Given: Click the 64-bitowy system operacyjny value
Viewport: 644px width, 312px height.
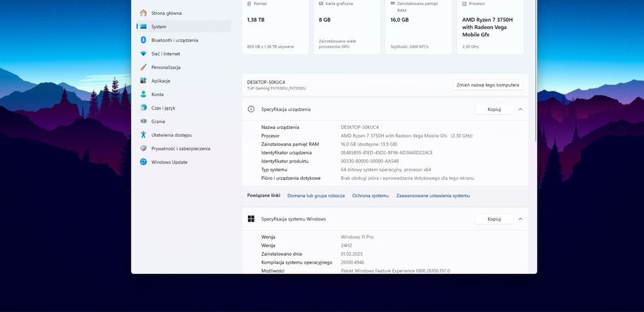Looking at the screenshot, I should point(386,170).
